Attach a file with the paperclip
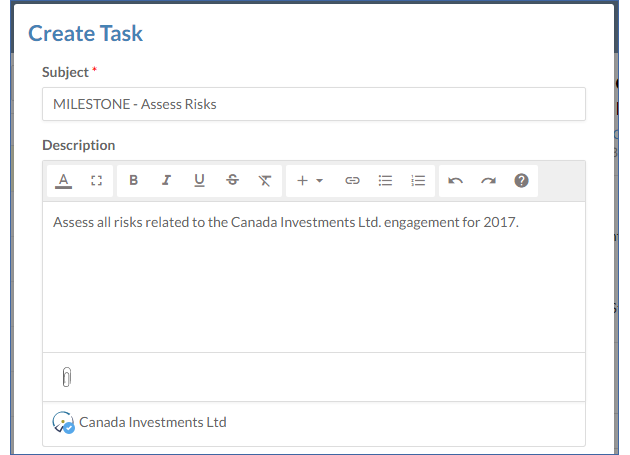Viewport: 630px width, 455px height. pyautogui.click(x=67, y=377)
